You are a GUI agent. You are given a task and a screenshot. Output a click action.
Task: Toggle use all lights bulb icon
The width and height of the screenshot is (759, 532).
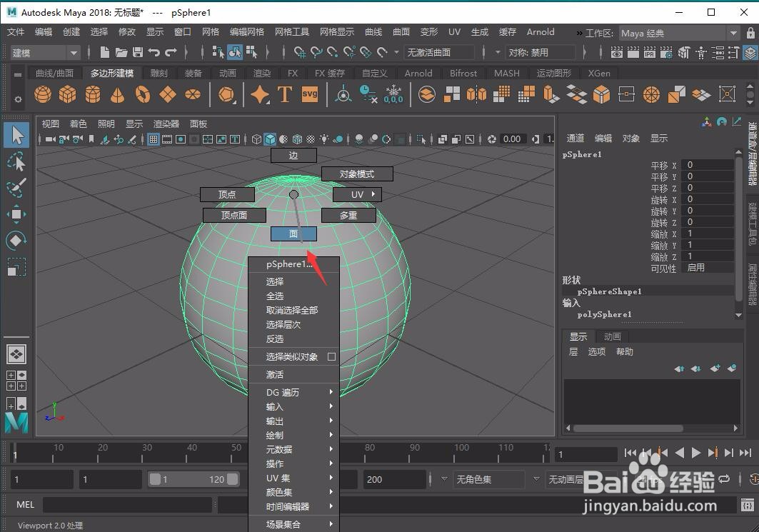coord(324,139)
